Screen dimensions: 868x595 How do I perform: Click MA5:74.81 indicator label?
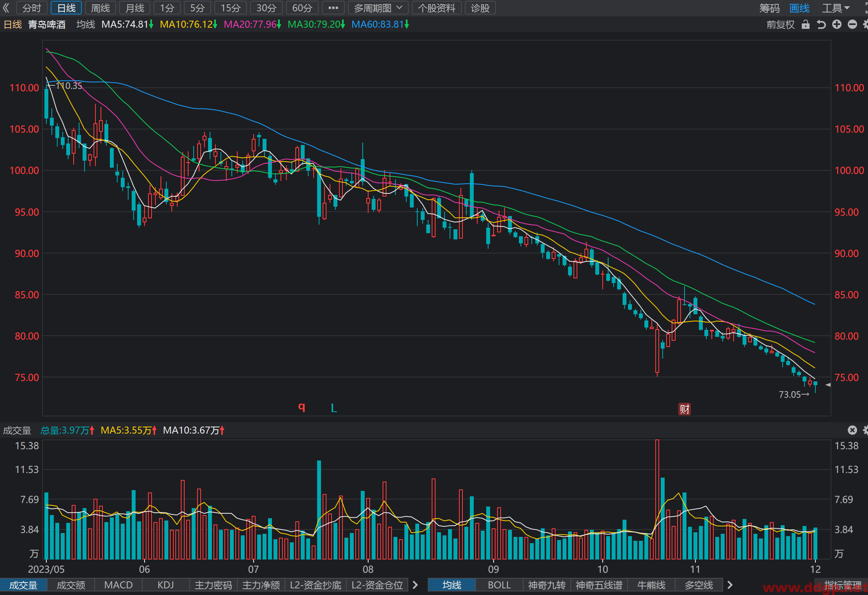(127, 25)
